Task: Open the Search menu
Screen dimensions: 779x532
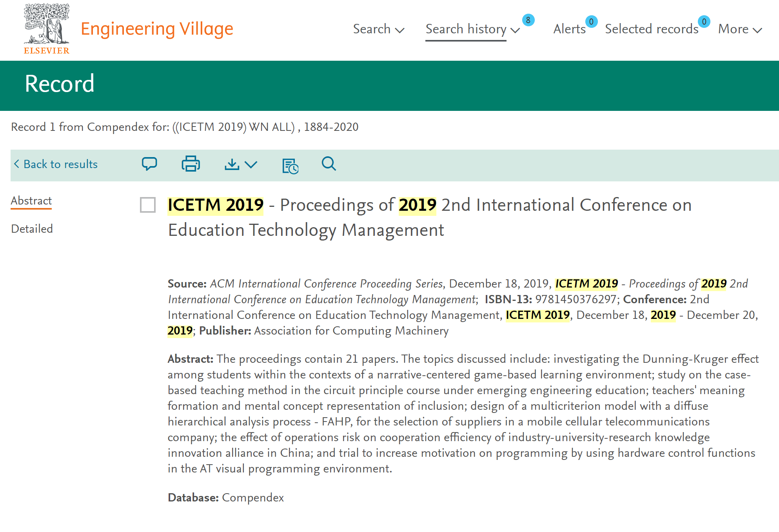Action: click(378, 29)
